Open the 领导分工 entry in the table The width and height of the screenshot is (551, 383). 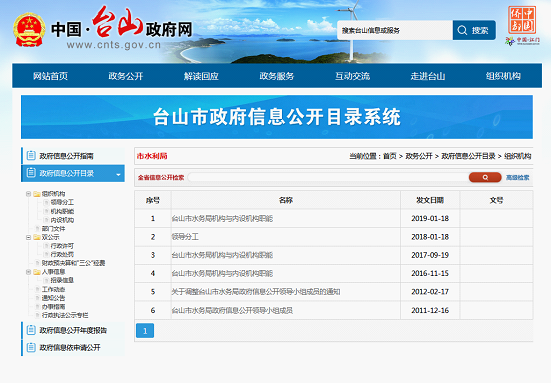tap(185, 237)
